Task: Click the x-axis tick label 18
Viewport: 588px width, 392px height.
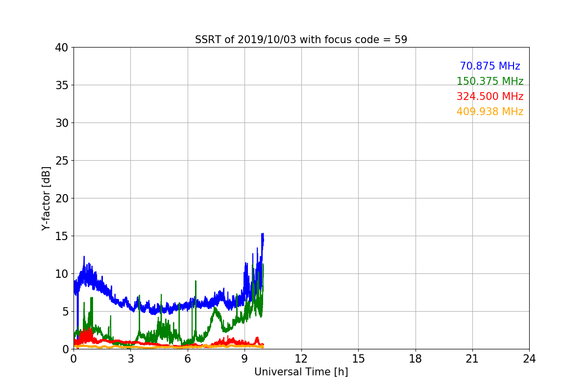Action: [416, 359]
